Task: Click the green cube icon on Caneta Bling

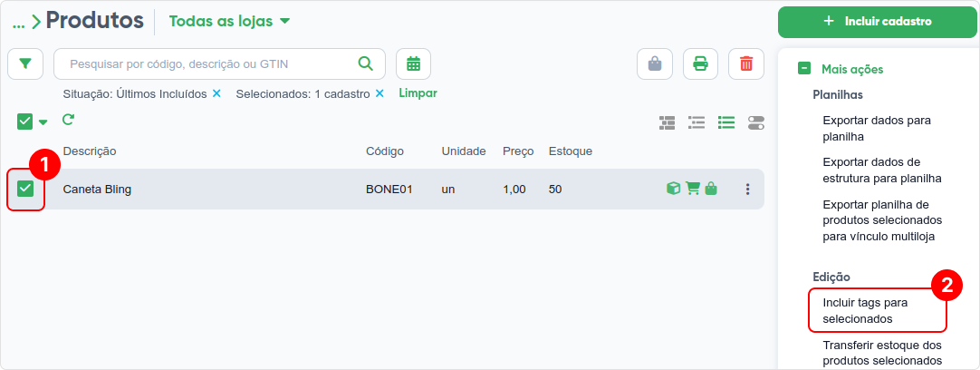Action: coord(673,189)
